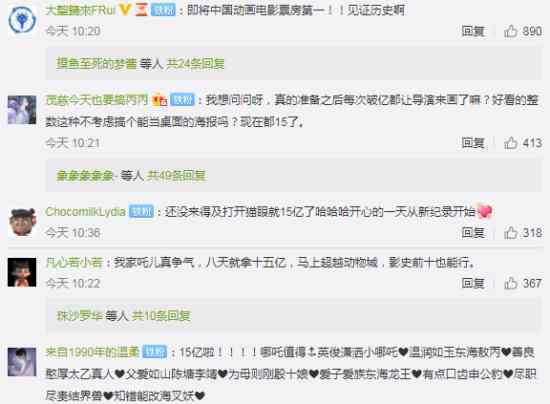Open avatar of 凡心寄小寄 commenter

click(22, 272)
